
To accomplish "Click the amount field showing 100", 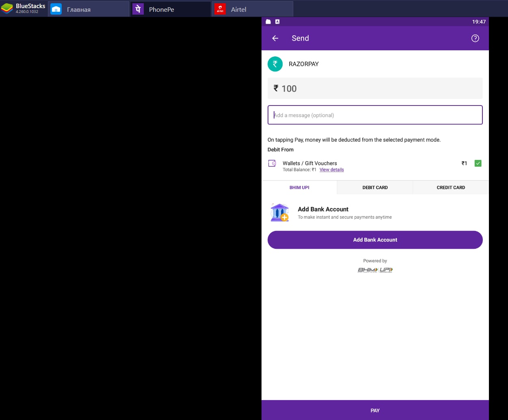I will (x=375, y=88).
